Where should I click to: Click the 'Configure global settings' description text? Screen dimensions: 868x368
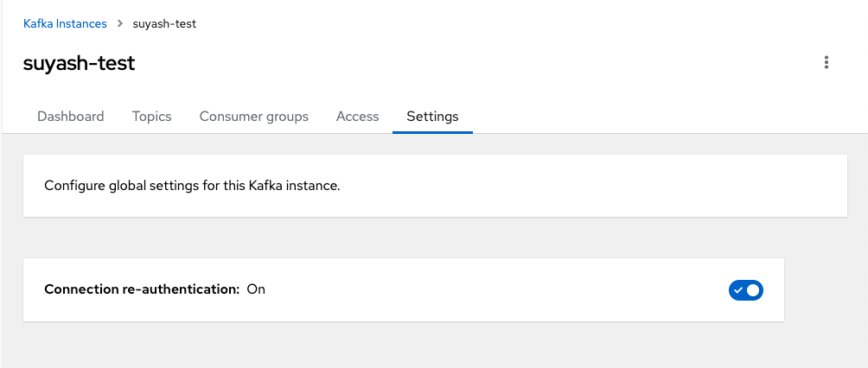point(192,186)
